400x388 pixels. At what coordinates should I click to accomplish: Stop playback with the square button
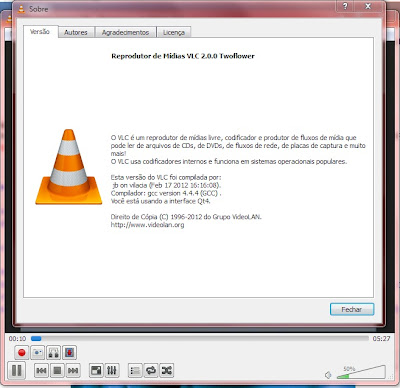tap(57, 370)
